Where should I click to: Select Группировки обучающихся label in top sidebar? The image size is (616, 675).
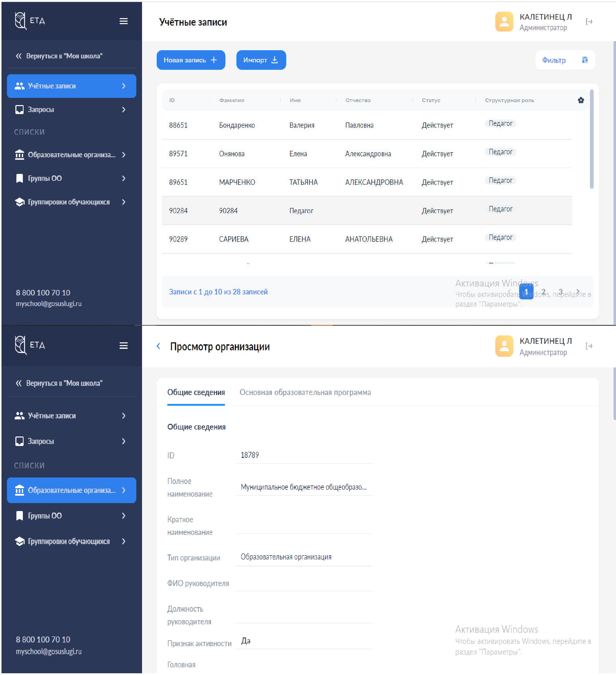click(x=69, y=202)
